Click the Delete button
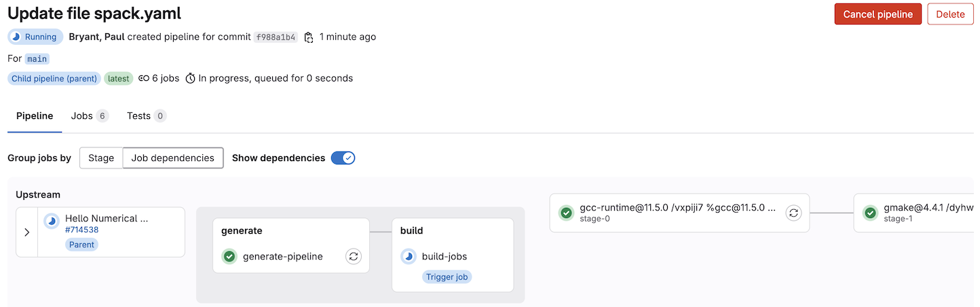Screen dimensions: 980x307 pyautogui.click(x=949, y=14)
